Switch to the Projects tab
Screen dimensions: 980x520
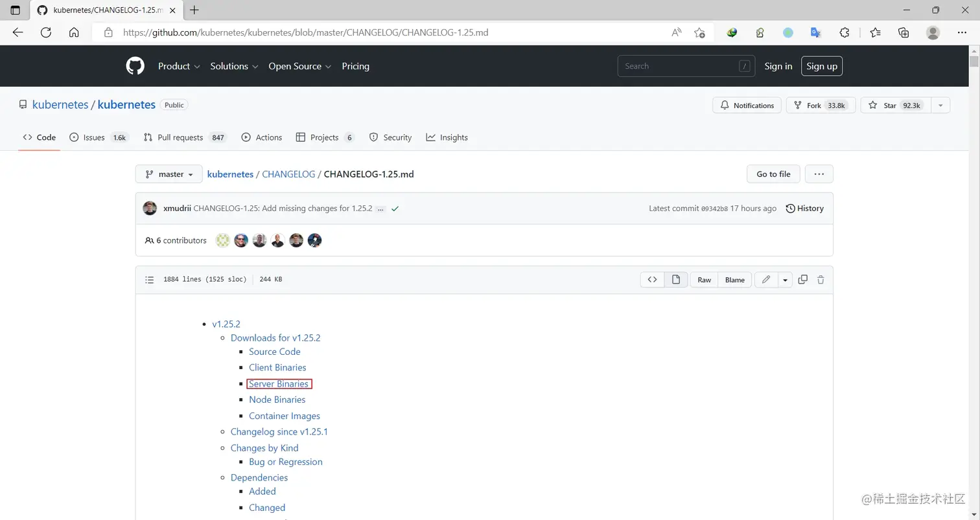[325, 137]
